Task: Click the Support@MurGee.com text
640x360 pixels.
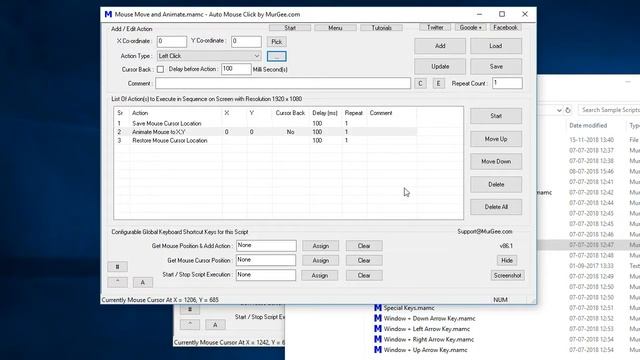Action: pos(484,231)
